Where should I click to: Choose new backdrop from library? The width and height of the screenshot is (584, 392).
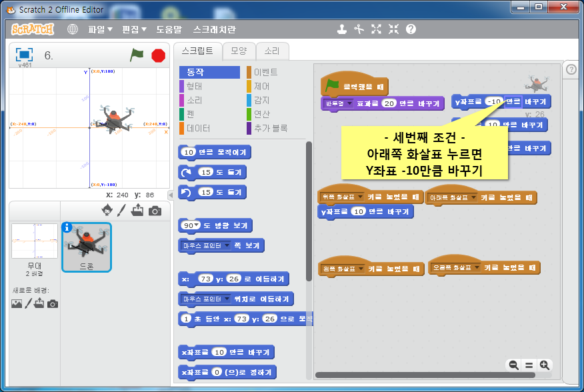(x=17, y=304)
